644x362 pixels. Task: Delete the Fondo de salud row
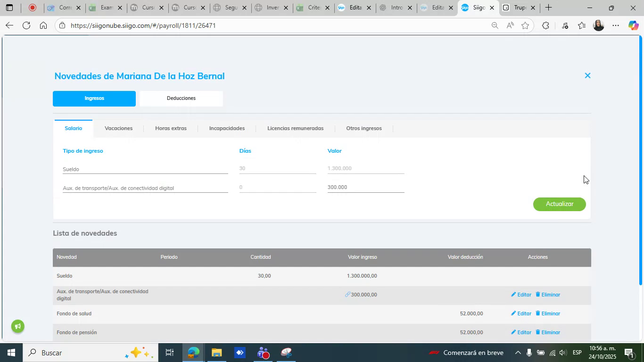click(548, 313)
